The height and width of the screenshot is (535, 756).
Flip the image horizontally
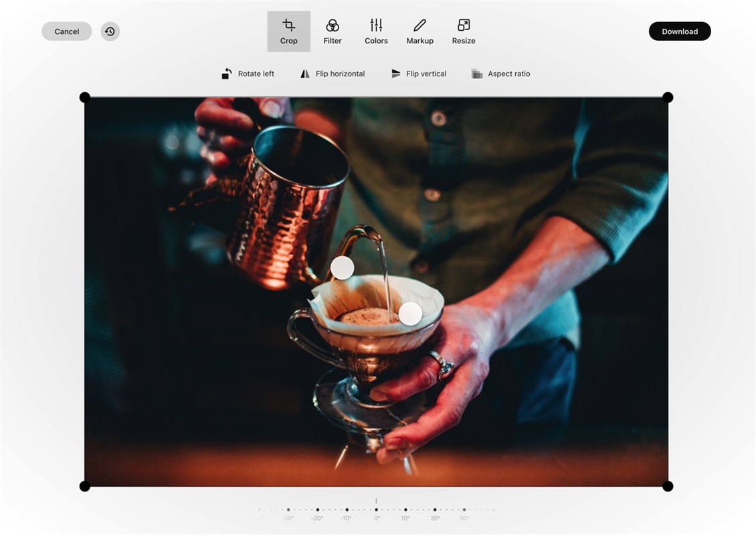[333, 74]
